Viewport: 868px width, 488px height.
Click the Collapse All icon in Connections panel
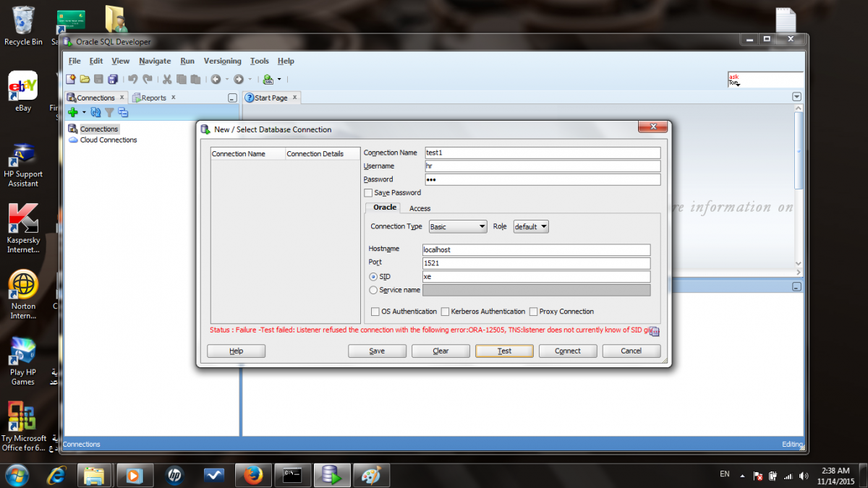click(123, 112)
